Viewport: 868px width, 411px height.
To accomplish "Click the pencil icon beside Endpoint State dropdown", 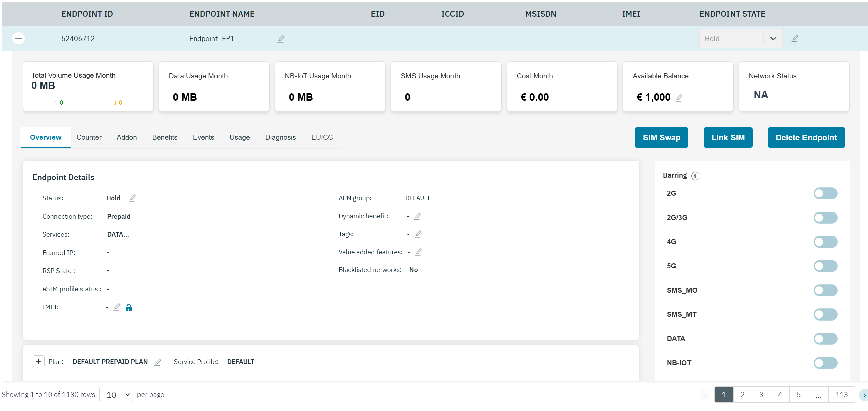I will [x=794, y=38].
